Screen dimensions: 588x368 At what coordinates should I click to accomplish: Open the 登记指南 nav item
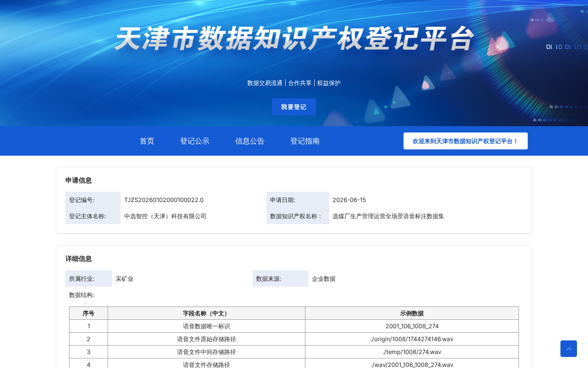point(305,141)
